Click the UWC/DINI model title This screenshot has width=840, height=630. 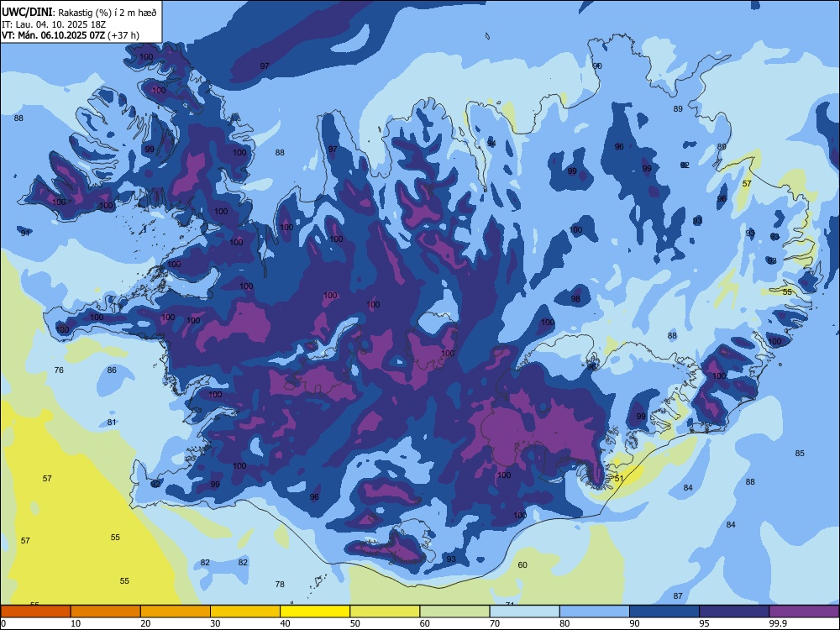(x=27, y=13)
